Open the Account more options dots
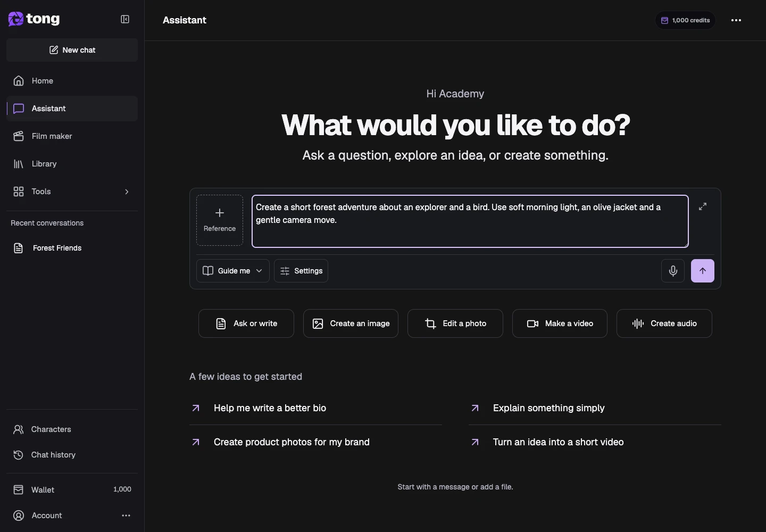Image resolution: width=766 pixels, height=532 pixels. pos(126,516)
